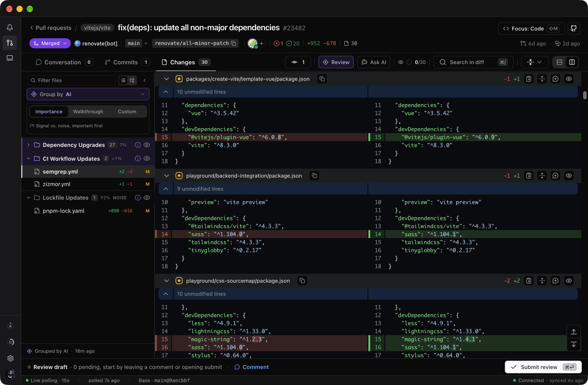Select the Custom grouping tab
The image size is (588, 385).
(127, 112)
